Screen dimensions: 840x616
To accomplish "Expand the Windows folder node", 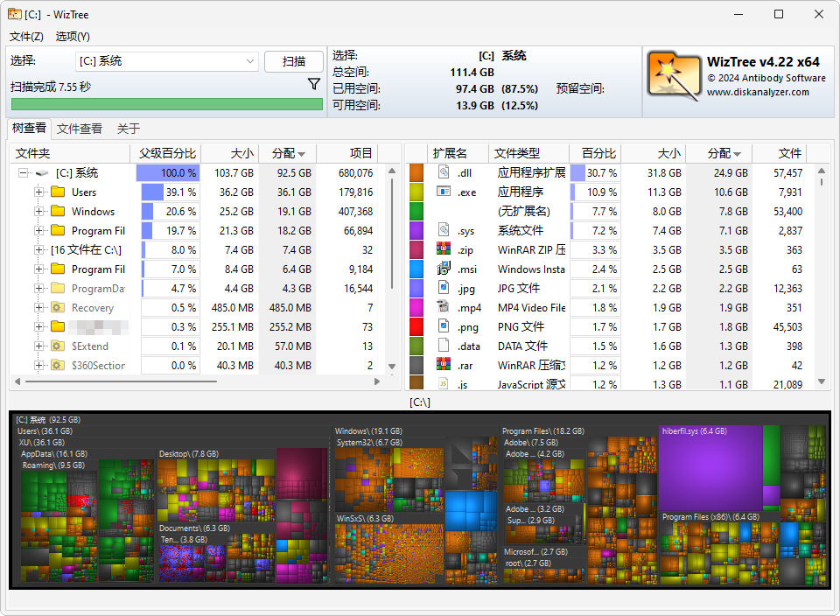I will 38,211.
